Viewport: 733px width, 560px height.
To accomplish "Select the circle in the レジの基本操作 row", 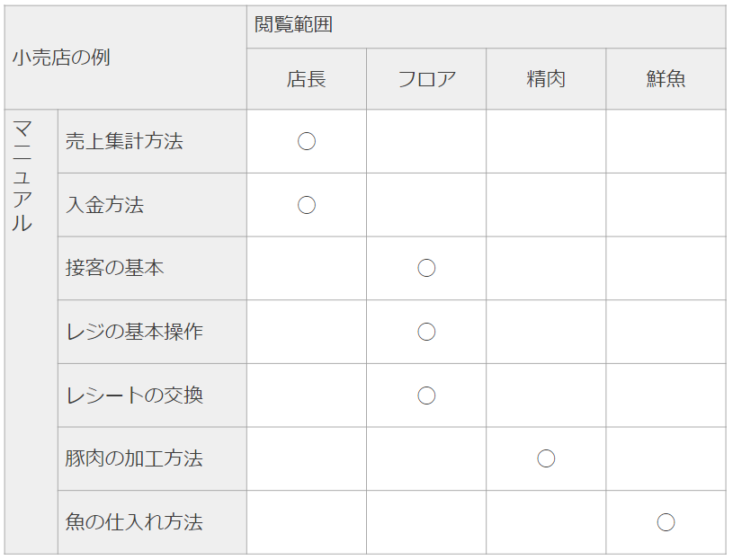I will [x=426, y=332].
